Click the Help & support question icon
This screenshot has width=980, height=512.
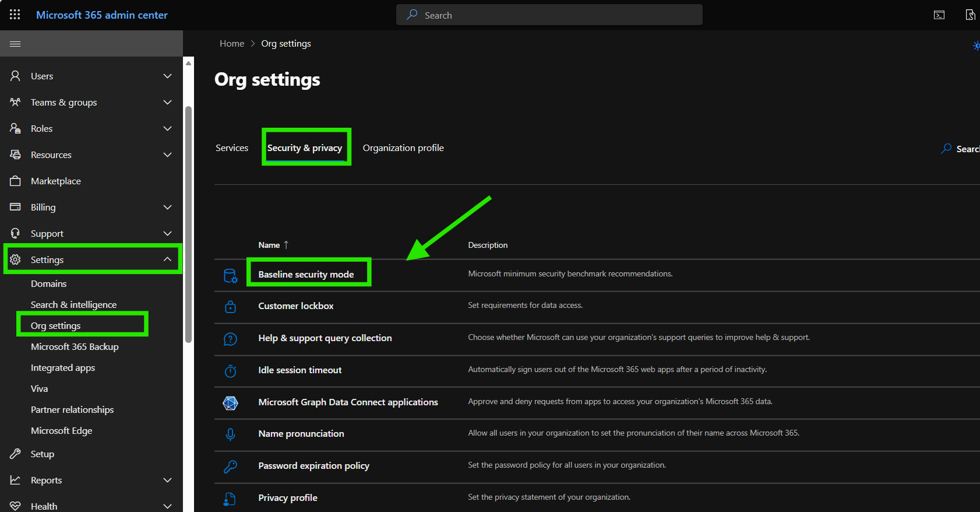pos(231,339)
